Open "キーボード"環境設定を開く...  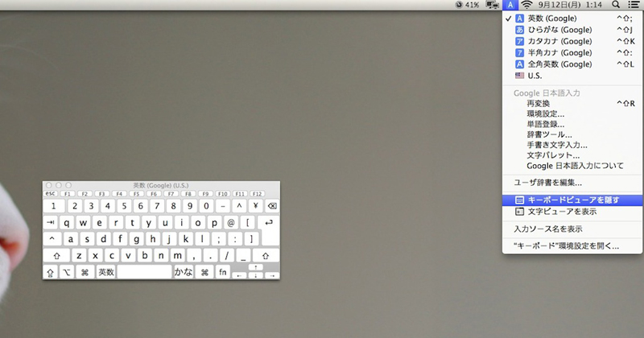coord(572,246)
